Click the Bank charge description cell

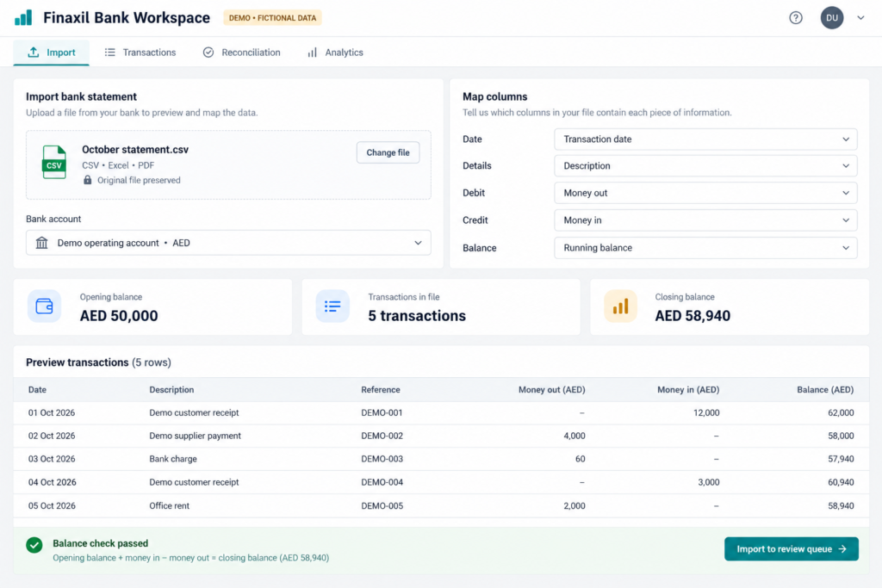point(173,459)
